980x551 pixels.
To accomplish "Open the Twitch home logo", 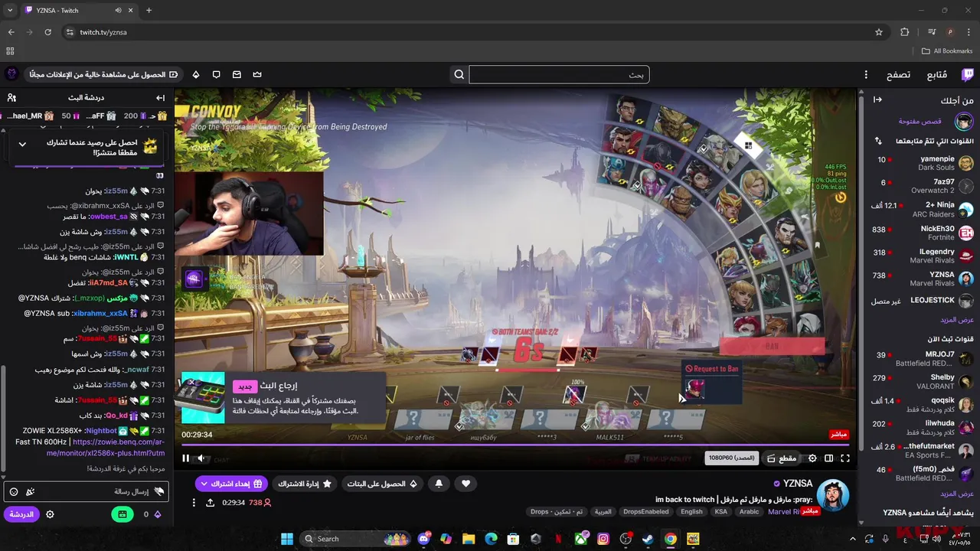I will pos(968,74).
